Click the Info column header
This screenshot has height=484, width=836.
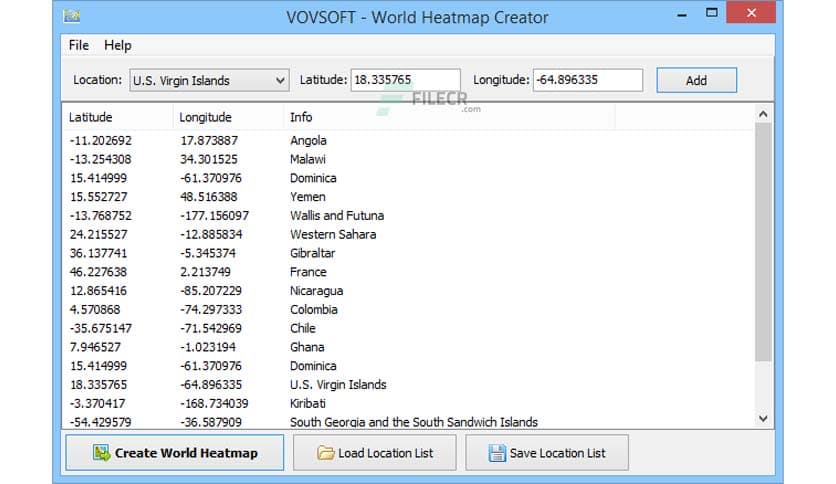point(449,117)
